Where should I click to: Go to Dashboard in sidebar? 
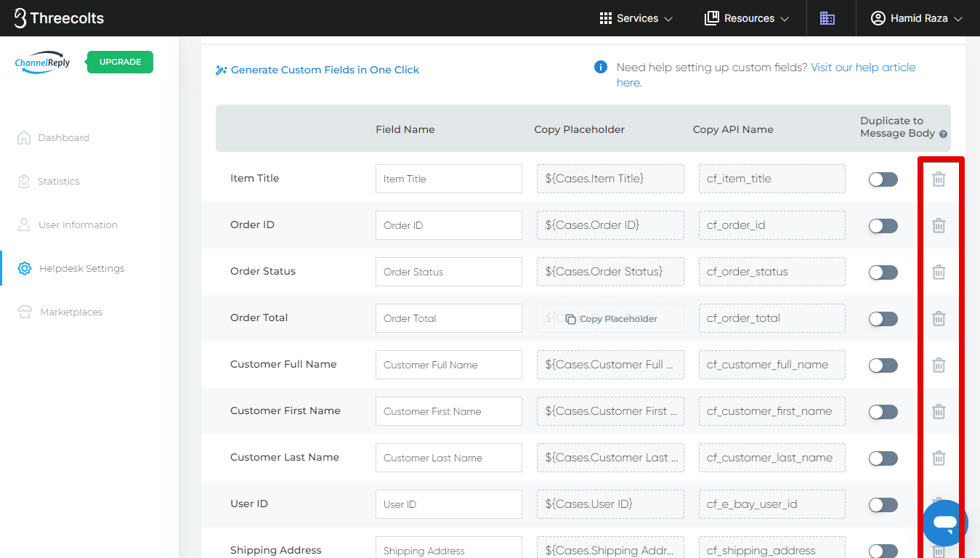(53, 137)
